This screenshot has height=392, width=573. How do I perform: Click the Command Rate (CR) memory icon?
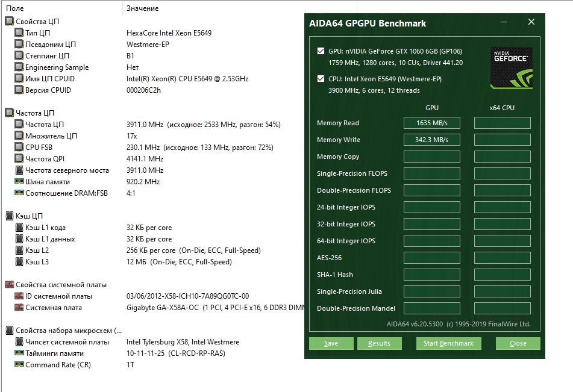pyautogui.click(x=19, y=364)
